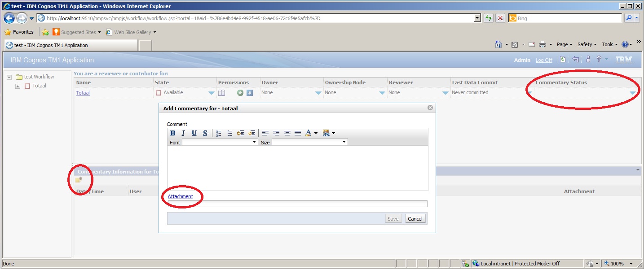Viewport: 644px width, 269px height.
Task: Decrease indent in comment editor
Action: [x=251, y=133]
